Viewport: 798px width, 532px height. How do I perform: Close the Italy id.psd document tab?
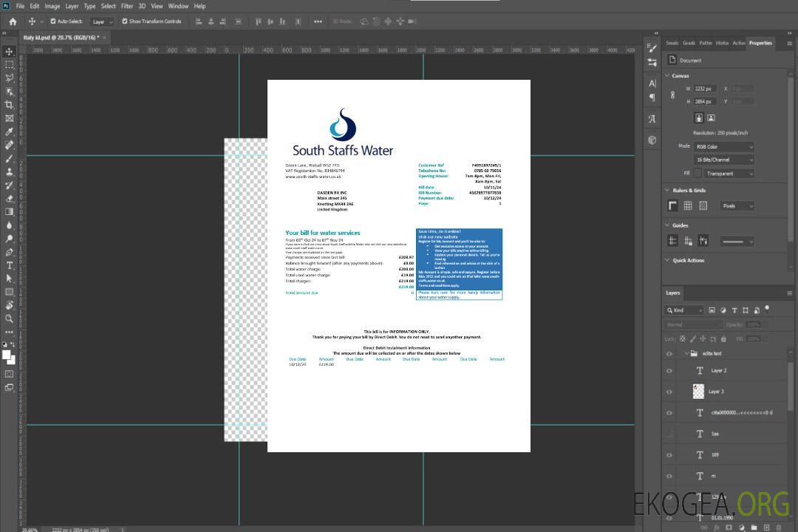coord(105,38)
